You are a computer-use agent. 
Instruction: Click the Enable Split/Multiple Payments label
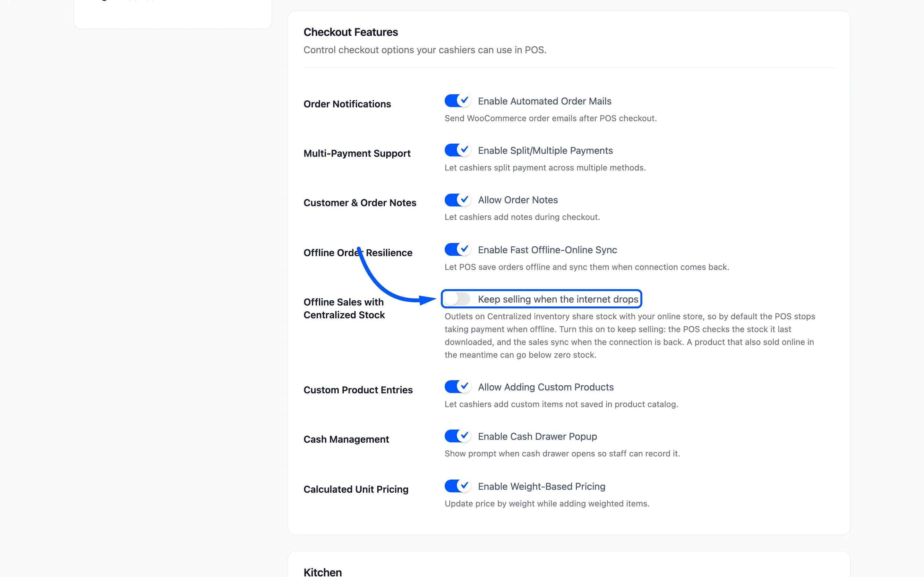545,151
